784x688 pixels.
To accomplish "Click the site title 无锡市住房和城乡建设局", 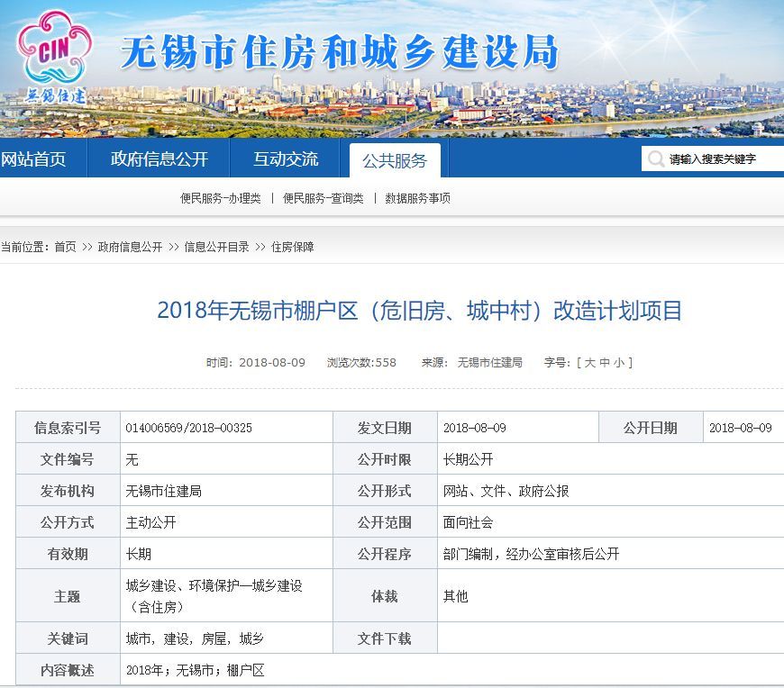I will [340, 52].
